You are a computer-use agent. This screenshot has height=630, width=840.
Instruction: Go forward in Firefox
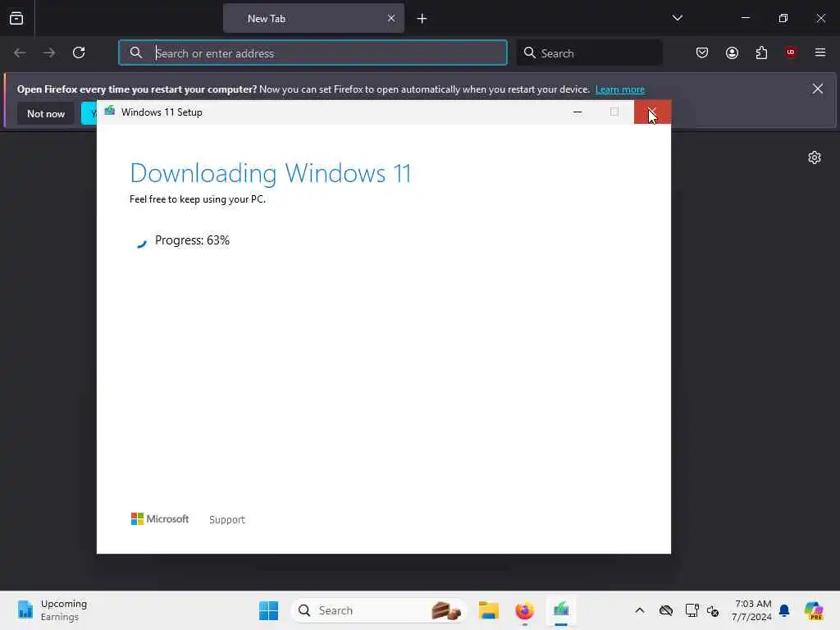tap(49, 52)
